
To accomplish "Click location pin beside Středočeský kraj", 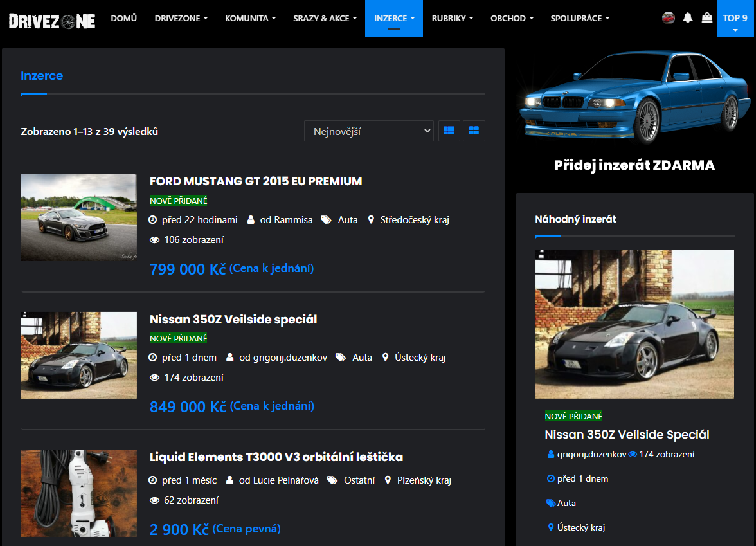I will (x=371, y=220).
